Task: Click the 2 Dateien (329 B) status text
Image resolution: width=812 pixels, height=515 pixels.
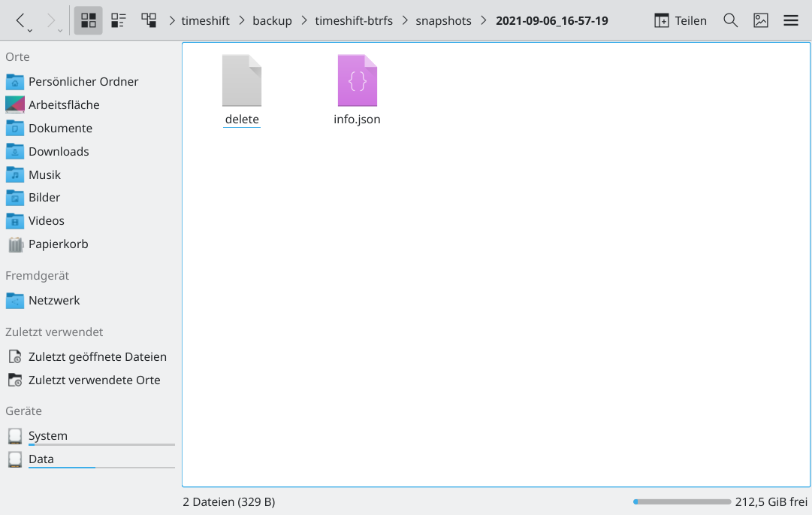Action: coord(229,501)
